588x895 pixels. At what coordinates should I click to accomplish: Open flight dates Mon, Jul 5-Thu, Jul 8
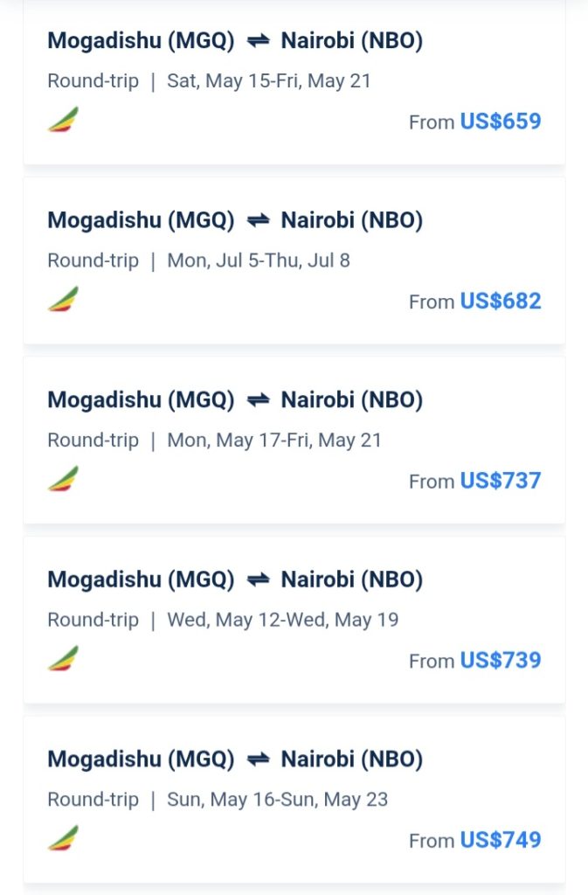click(x=259, y=260)
